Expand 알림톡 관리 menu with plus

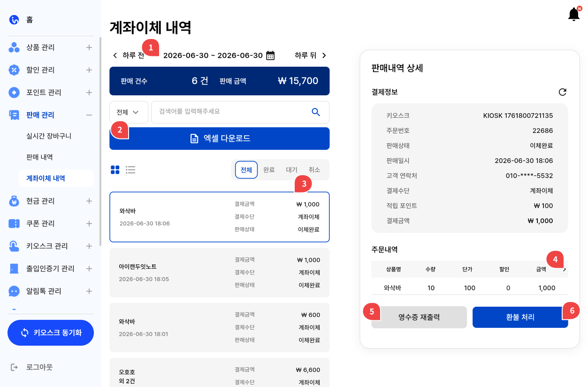[89, 291]
